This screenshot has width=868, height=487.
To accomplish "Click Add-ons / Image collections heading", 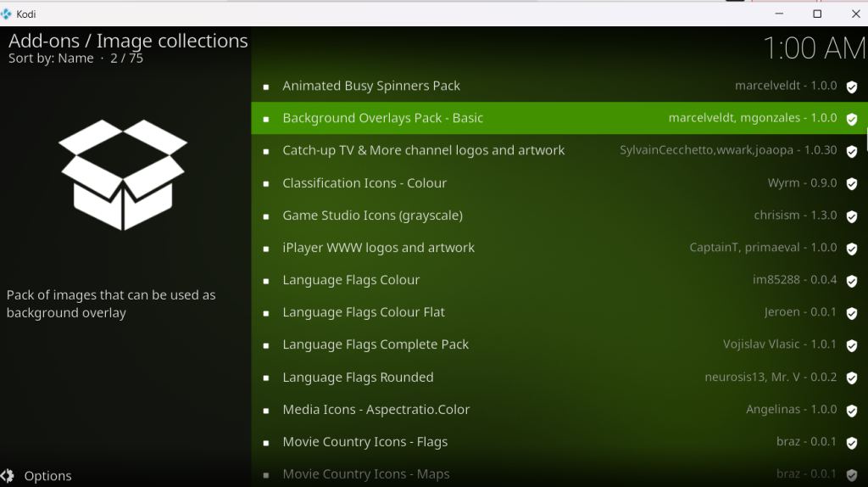I will [x=128, y=41].
